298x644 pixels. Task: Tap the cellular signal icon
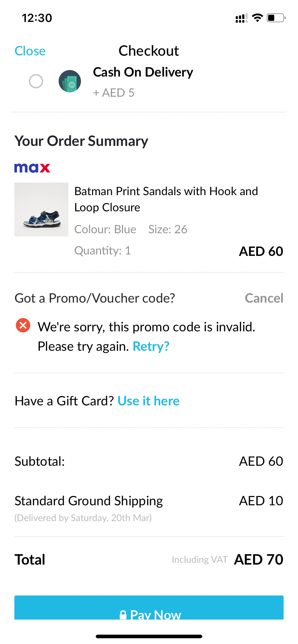241,18
